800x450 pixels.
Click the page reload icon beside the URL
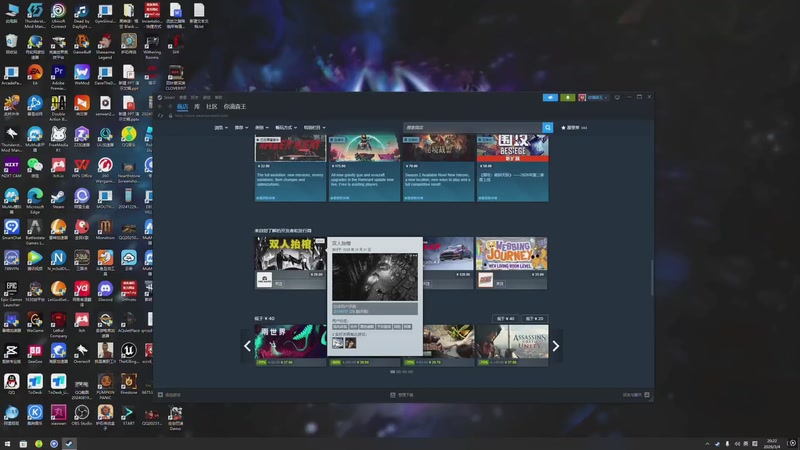(161, 116)
